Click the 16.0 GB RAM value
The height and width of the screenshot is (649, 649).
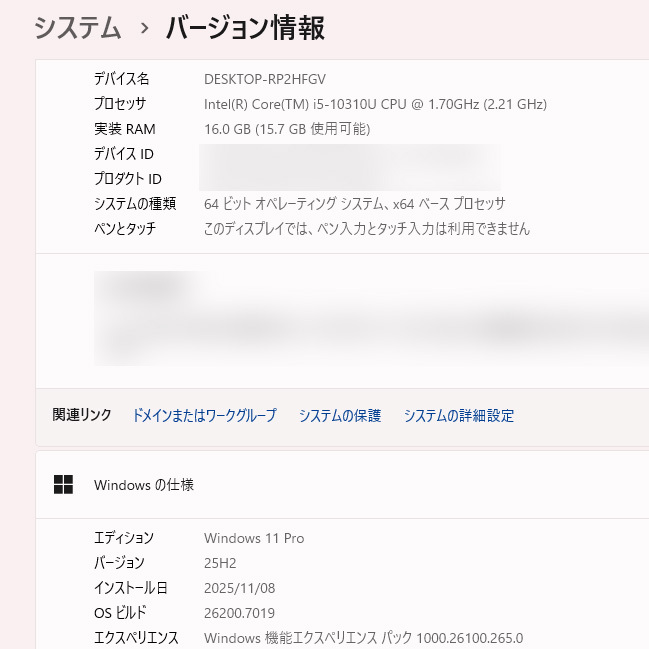287,129
